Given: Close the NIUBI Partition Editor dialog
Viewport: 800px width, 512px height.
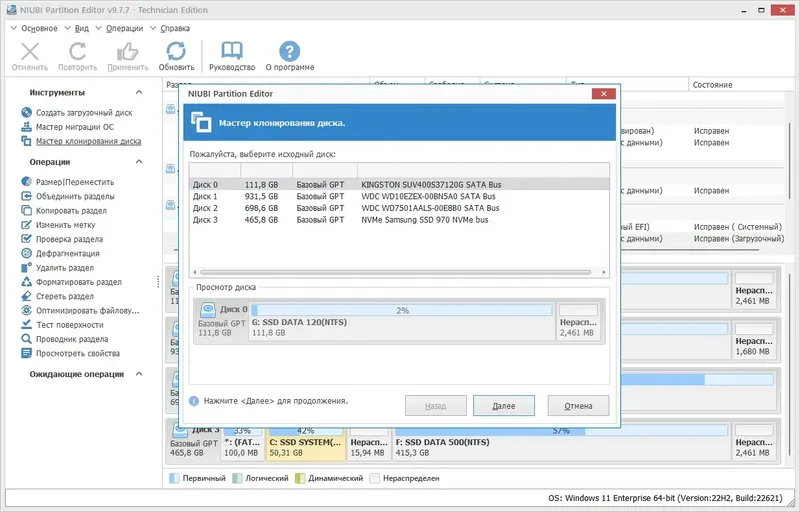Looking at the screenshot, I should click(x=604, y=93).
